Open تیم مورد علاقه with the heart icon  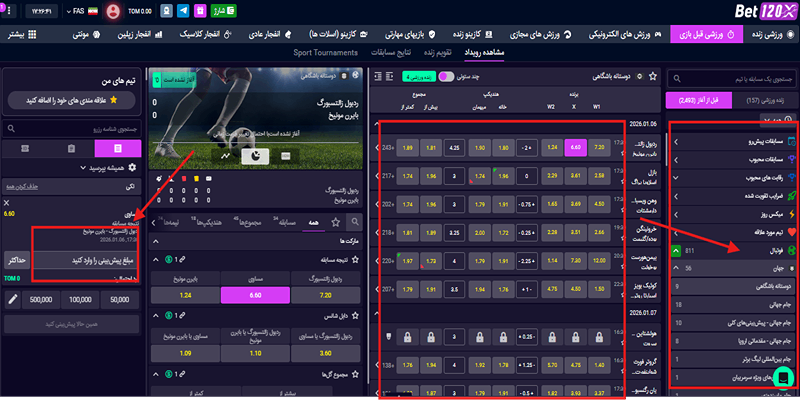[732, 232]
